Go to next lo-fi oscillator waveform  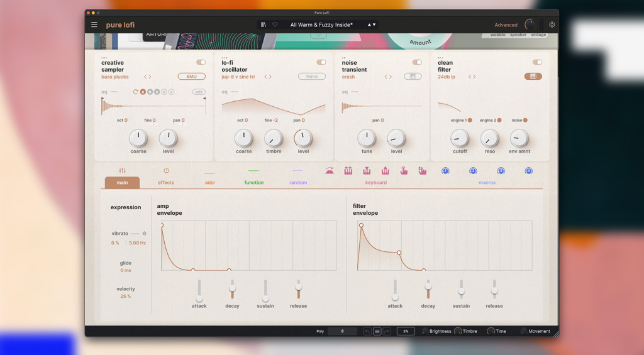click(270, 77)
